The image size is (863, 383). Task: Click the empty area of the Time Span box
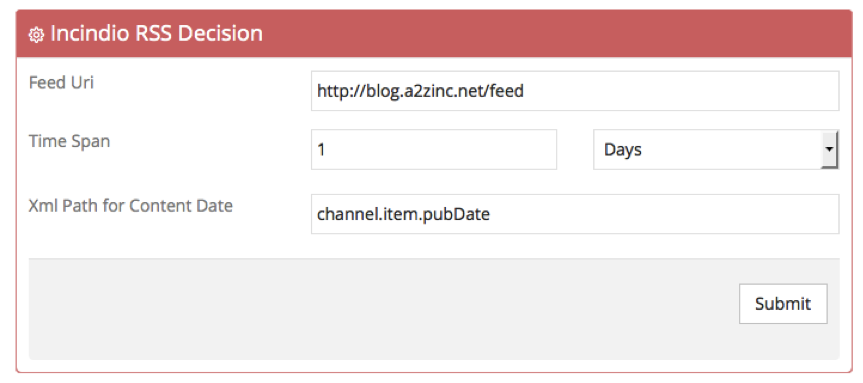pos(440,150)
